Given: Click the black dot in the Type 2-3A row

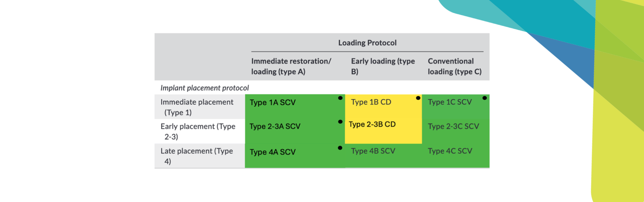Looking at the screenshot, I should [x=340, y=122].
